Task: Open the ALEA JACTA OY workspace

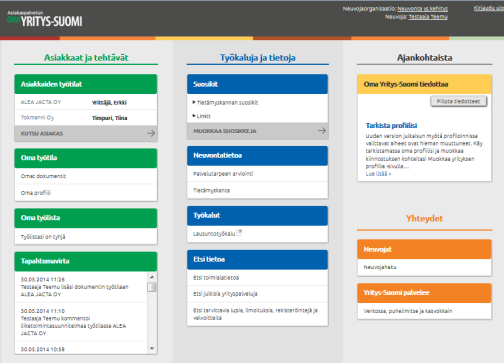Action: coord(86,102)
